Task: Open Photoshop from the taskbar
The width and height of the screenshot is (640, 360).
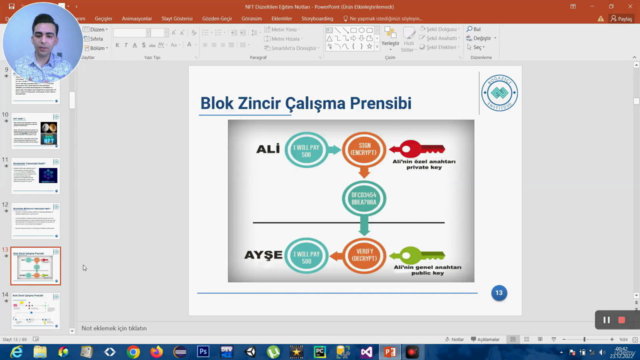Action: [x=203, y=352]
